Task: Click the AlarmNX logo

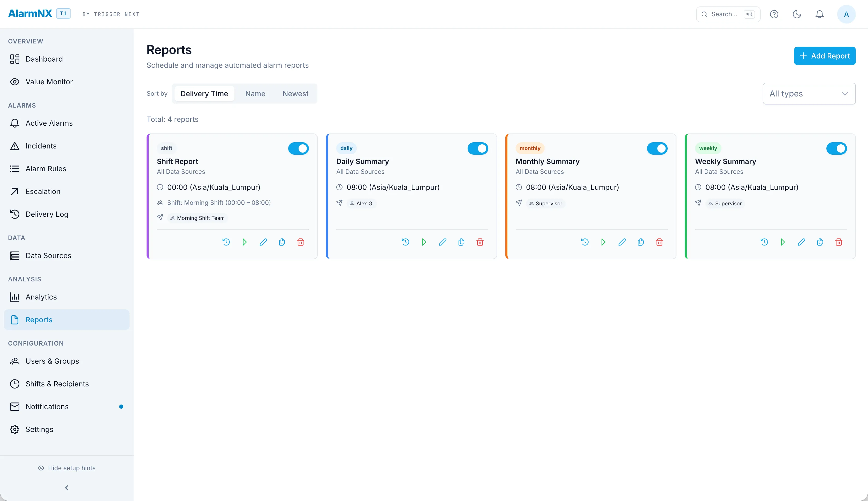Action: (x=30, y=14)
